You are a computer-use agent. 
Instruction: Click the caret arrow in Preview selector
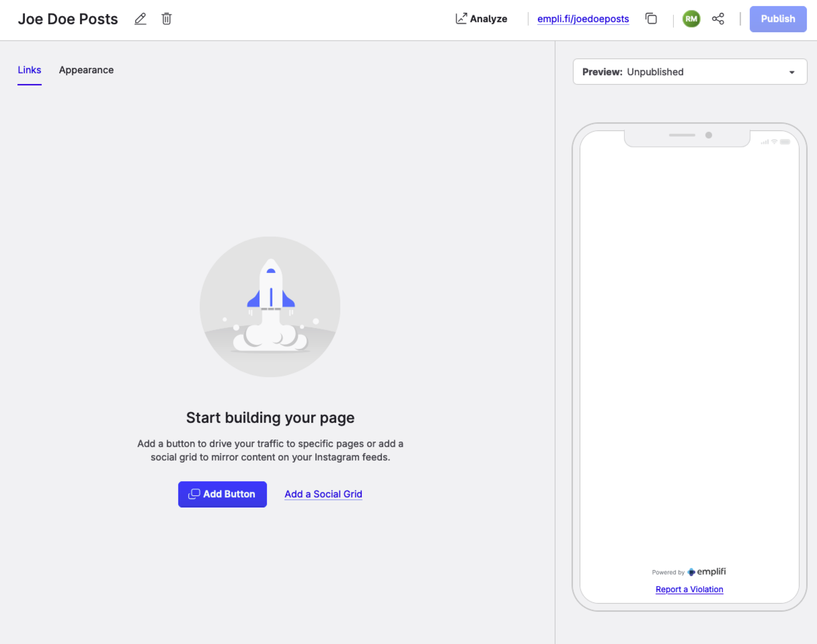792,72
